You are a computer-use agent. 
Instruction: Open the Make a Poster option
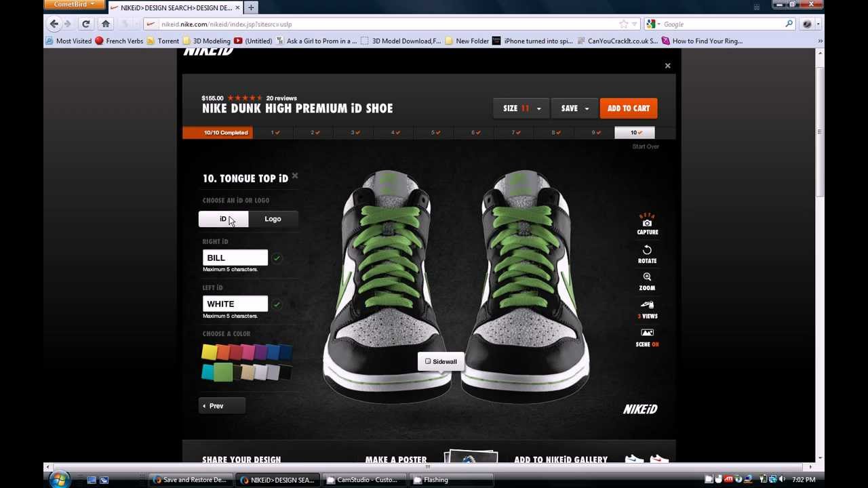(396, 460)
